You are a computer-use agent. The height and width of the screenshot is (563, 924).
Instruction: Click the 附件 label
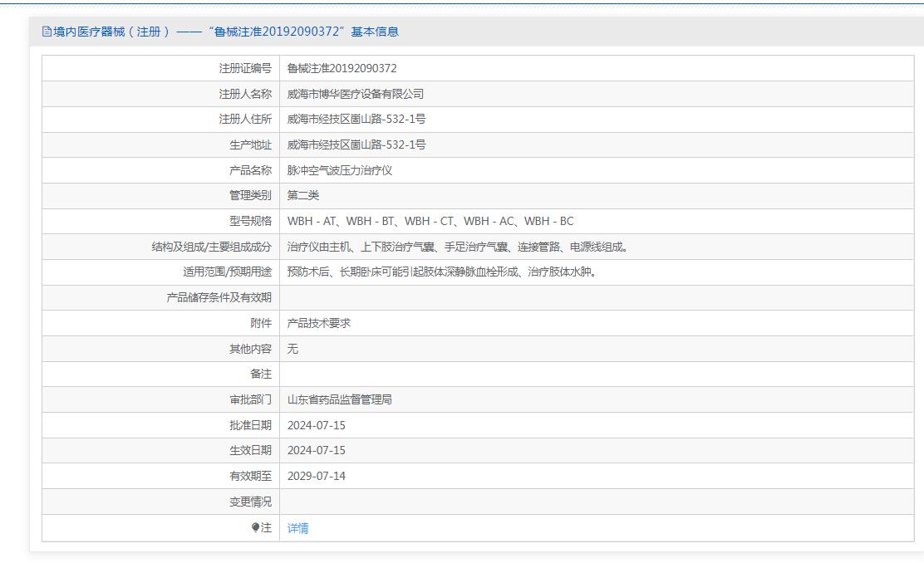(261, 323)
